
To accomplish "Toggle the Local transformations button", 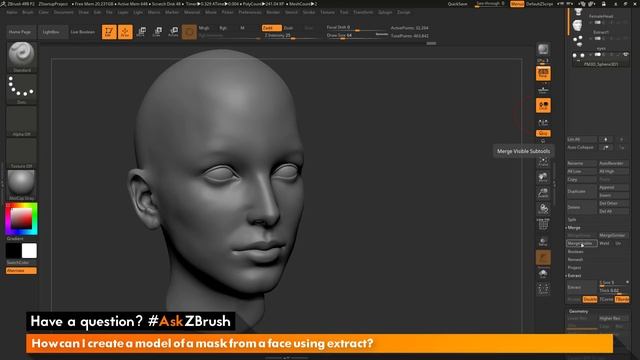I will [x=543, y=105].
